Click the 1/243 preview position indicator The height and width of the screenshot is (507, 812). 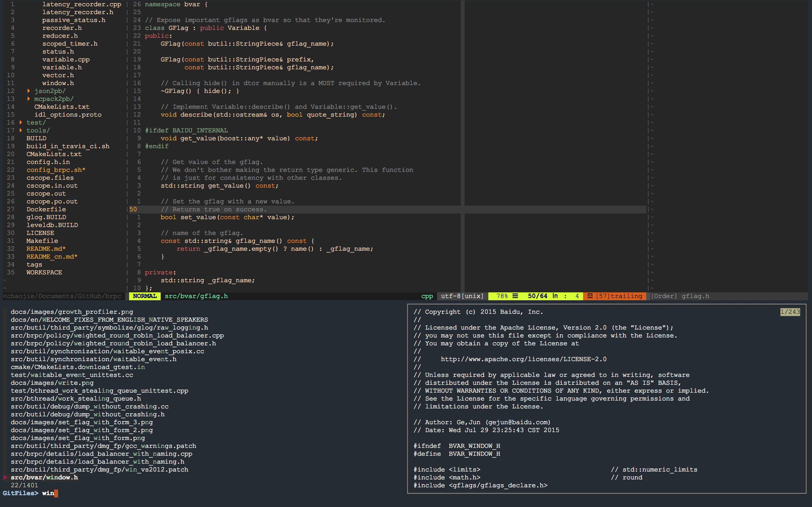pyautogui.click(x=790, y=312)
